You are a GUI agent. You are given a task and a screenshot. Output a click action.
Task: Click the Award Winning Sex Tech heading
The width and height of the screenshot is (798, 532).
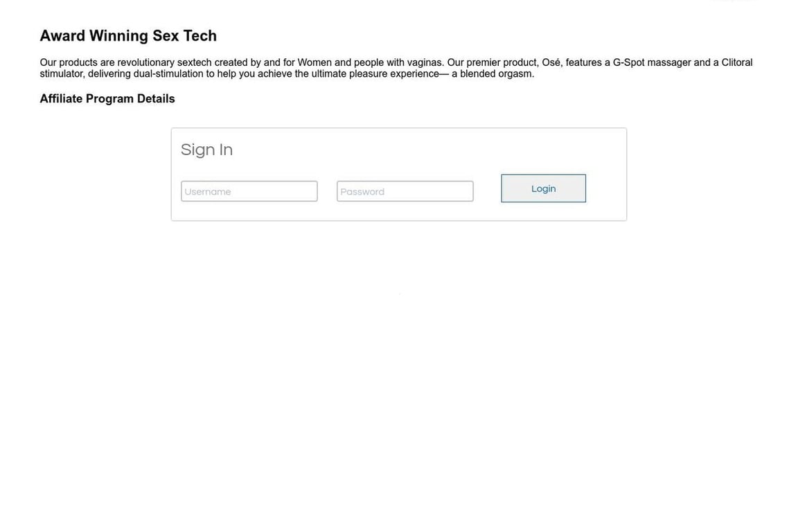click(x=128, y=35)
